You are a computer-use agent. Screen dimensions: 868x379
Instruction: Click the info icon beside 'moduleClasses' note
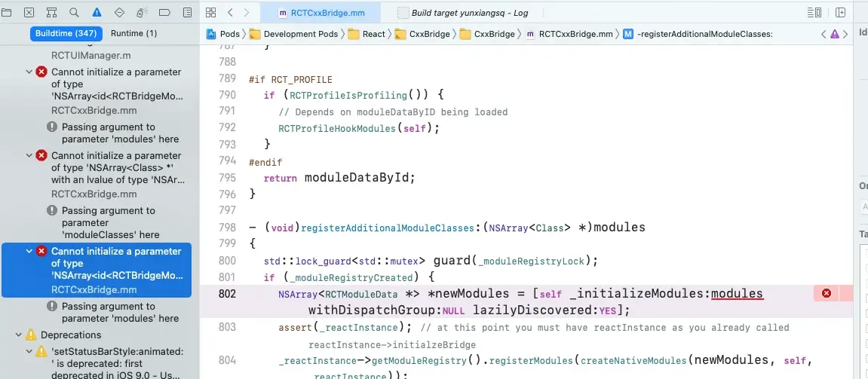[x=52, y=210]
